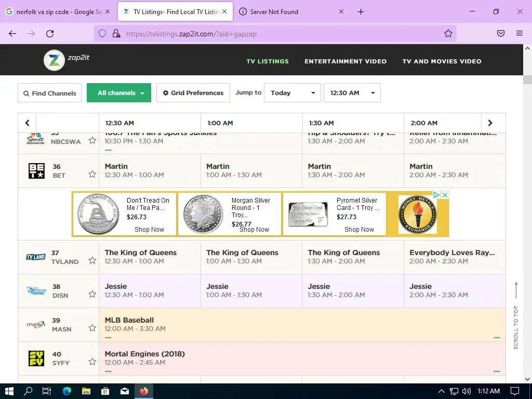
Task: Bookmark this page star icon
Action: coord(448,33)
